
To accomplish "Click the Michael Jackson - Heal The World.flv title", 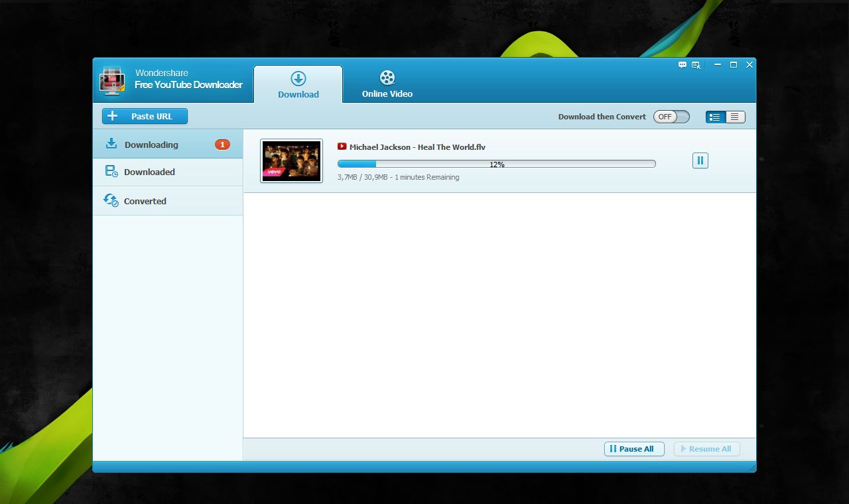I will click(417, 147).
